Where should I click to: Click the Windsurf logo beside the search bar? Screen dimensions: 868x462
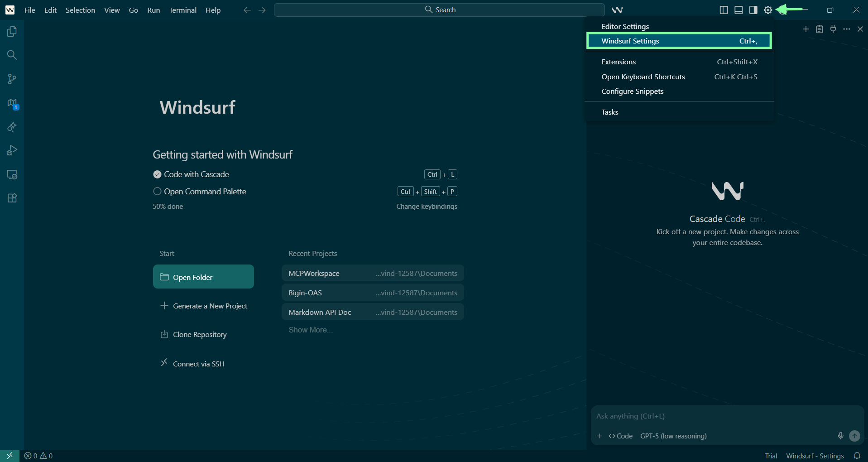pos(617,10)
